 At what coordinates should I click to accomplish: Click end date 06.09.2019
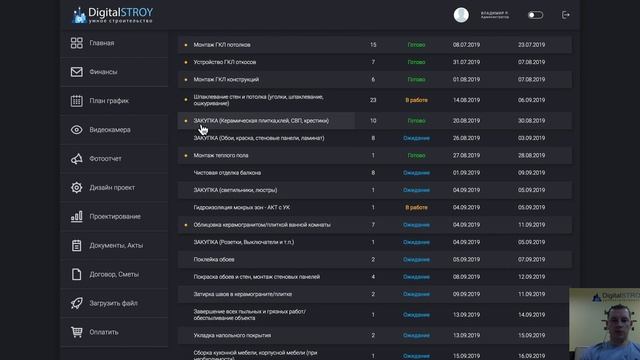click(531, 100)
